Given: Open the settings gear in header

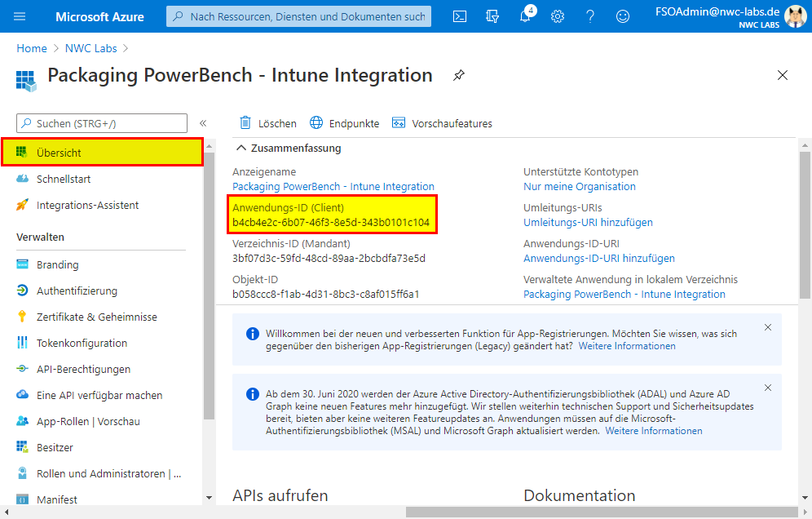Looking at the screenshot, I should 558,16.
